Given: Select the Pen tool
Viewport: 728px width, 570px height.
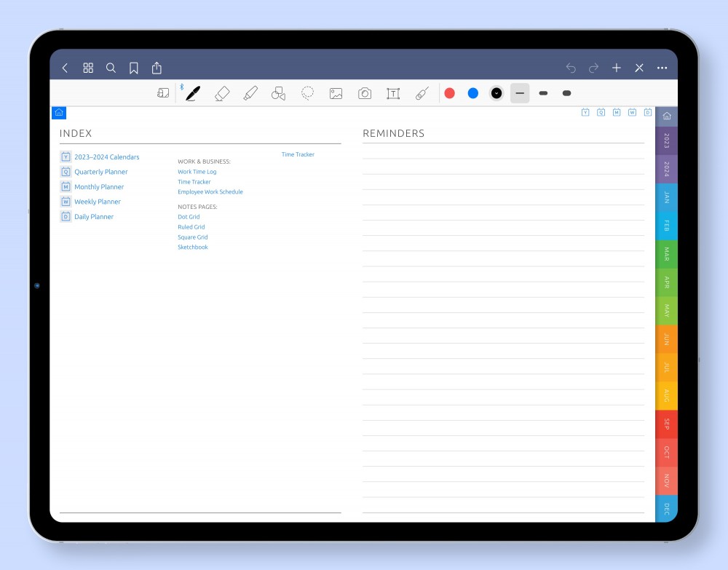Looking at the screenshot, I should (193, 93).
